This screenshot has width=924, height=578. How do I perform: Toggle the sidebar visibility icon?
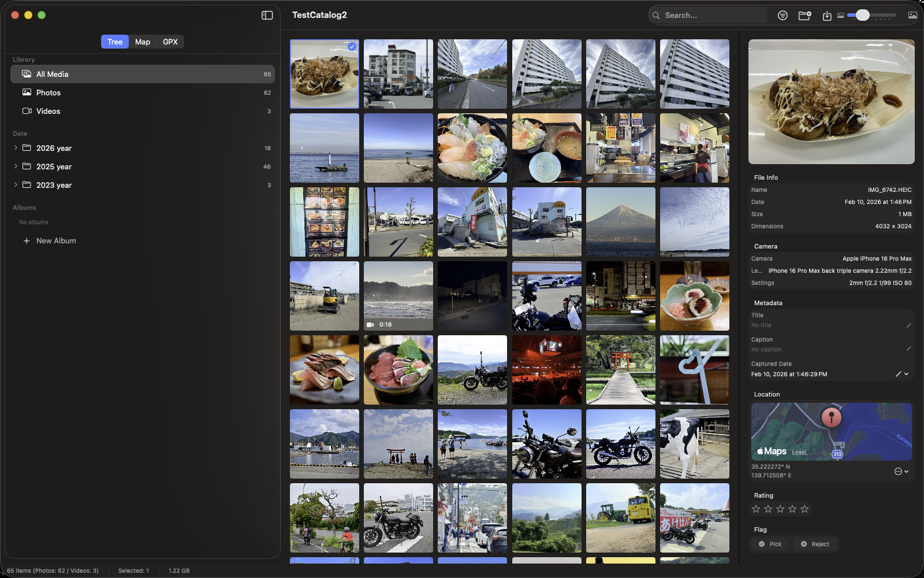pyautogui.click(x=266, y=15)
